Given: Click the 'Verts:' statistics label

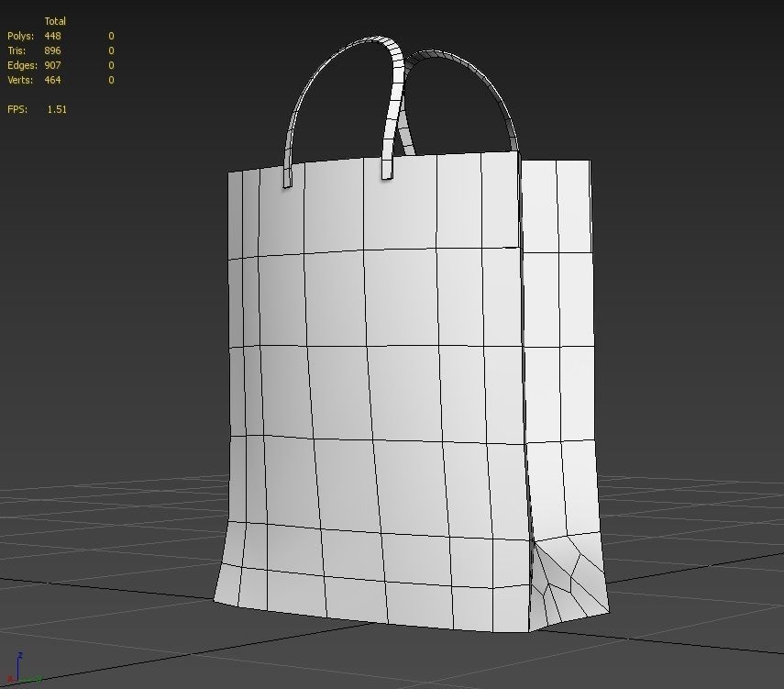Looking at the screenshot, I should (20, 80).
